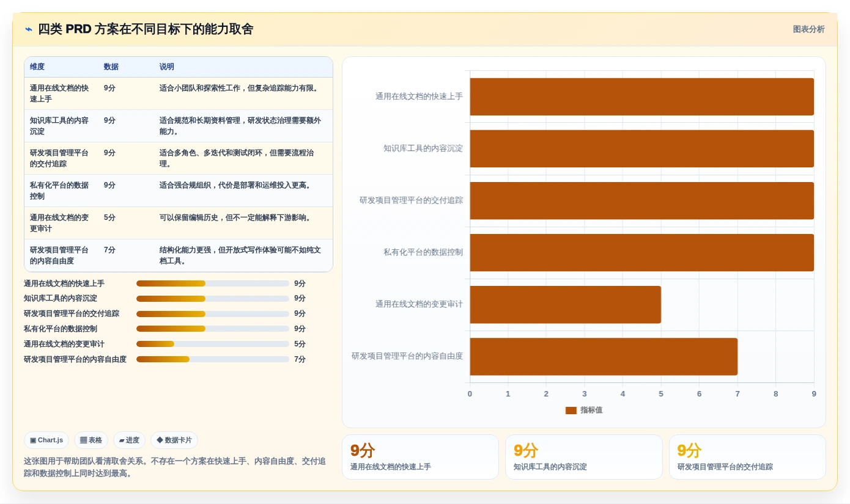Click x-axis tick value 7
Viewport: 850px width, 504px height.
(737, 394)
